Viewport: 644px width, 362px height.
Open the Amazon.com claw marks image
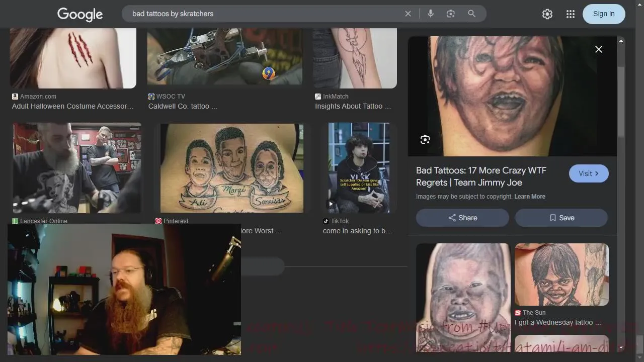(x=73, y=58)
